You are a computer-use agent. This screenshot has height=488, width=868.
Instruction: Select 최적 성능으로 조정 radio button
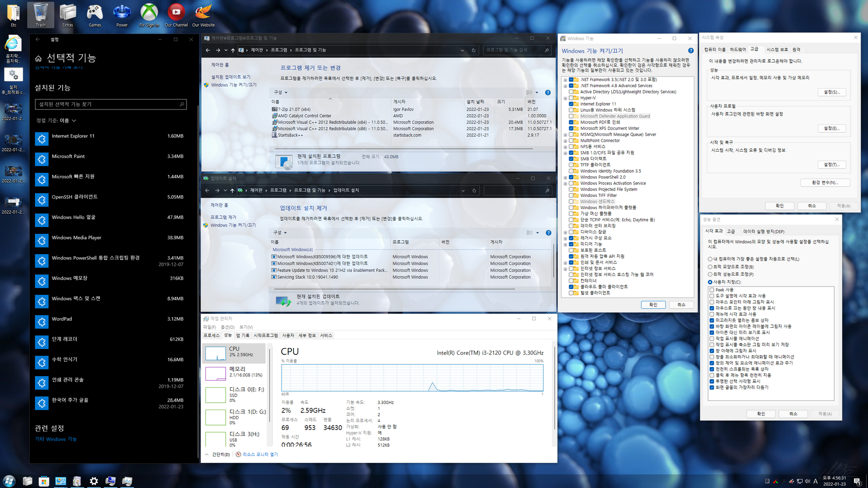pos(710,274)
